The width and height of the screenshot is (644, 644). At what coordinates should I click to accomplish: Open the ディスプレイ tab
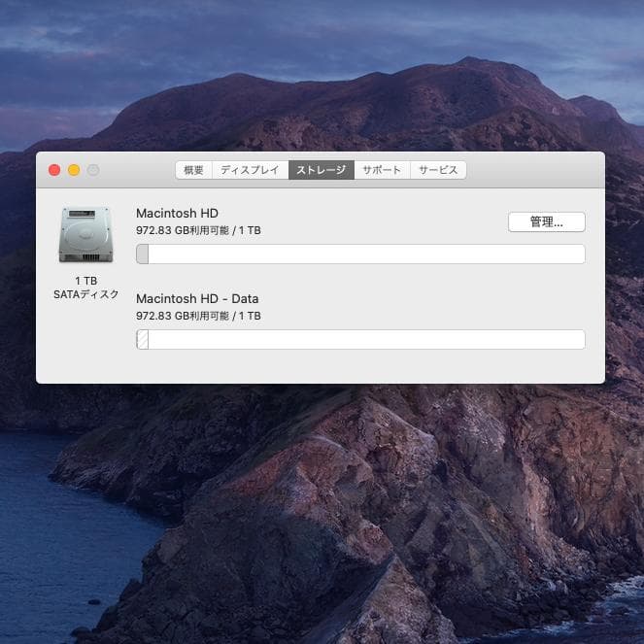(x=251, y=170)
